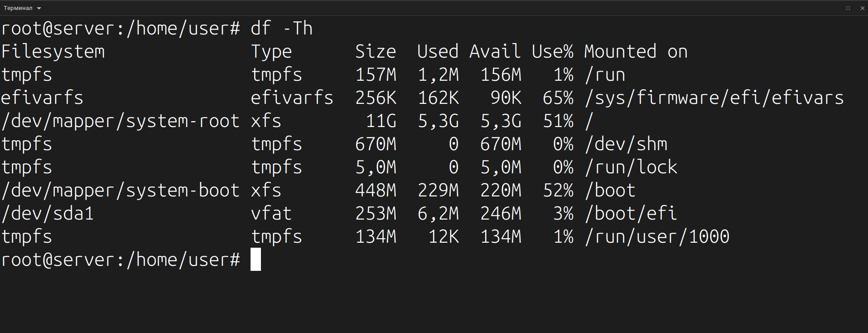Viewport: 868px width, 333px height.
Task: Click the /boot/efi mount path
Action: pos(631,214)
